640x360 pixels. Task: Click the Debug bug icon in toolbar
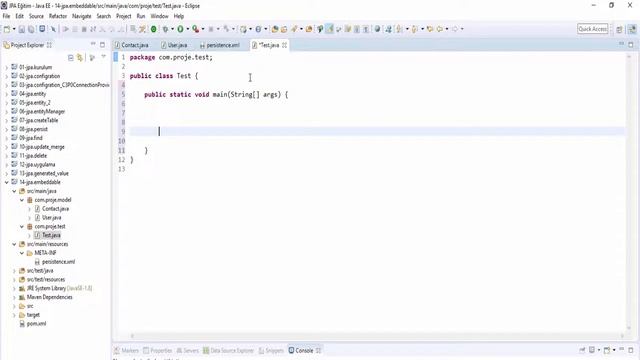click(165, 29)
